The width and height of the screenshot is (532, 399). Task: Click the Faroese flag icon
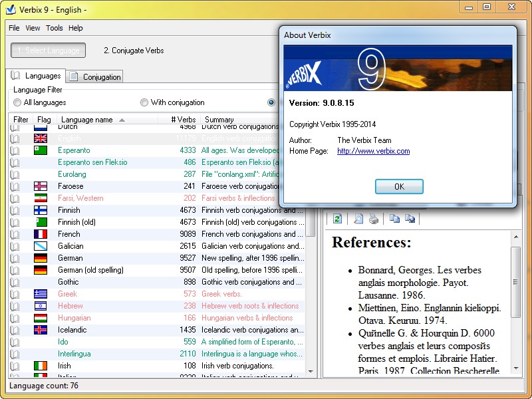pyautogui.click(x=41, y=186)
